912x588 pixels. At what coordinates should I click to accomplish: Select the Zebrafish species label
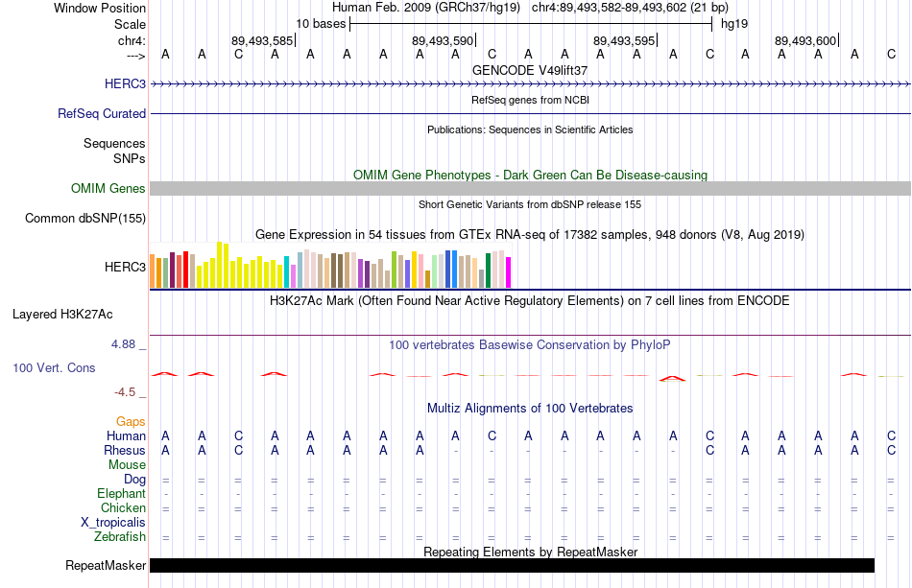point(120,536)
